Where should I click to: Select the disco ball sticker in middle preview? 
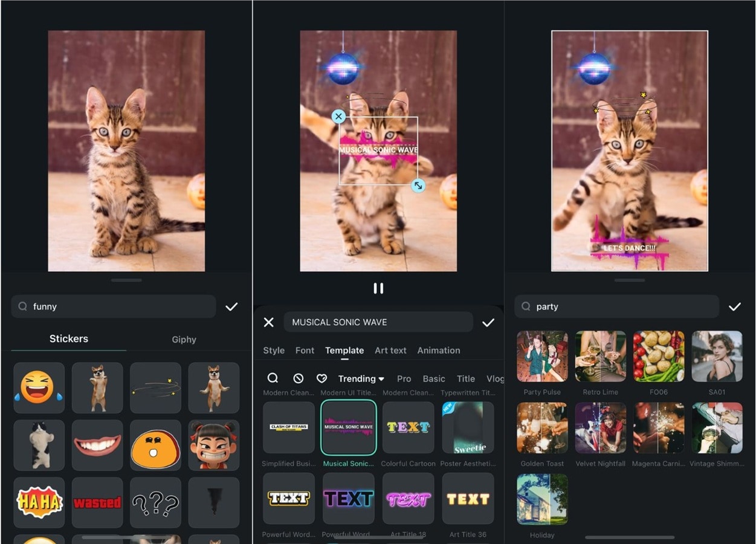343,68
